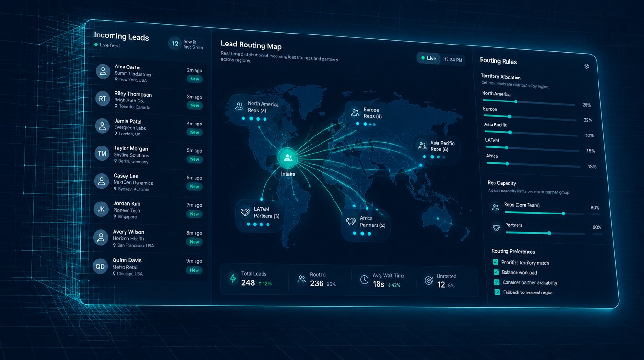The width and height of the screenshot is (644, 360).
Task: Click the TM avatar for Taylor Morgan
Action: coord(102,153)
